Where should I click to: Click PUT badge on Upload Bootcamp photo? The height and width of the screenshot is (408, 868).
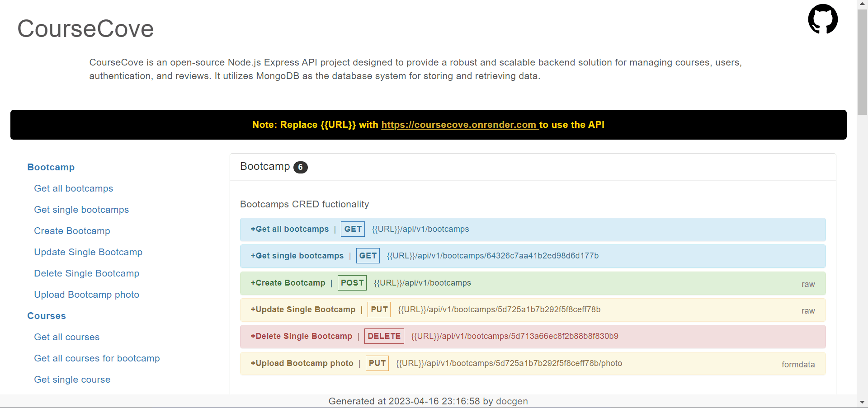click(377, 363)
